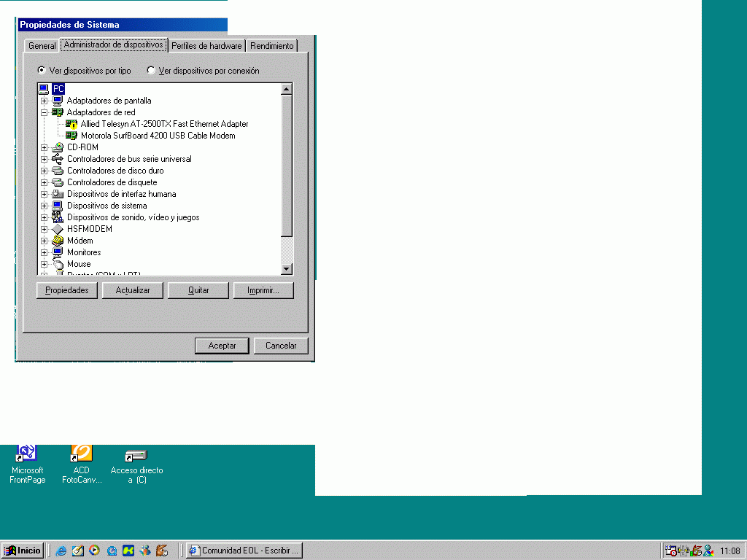Viewport: 747px width, 560px height.
Task: Launch Internet Explorer from quick launch
Action: pos(61,551)
